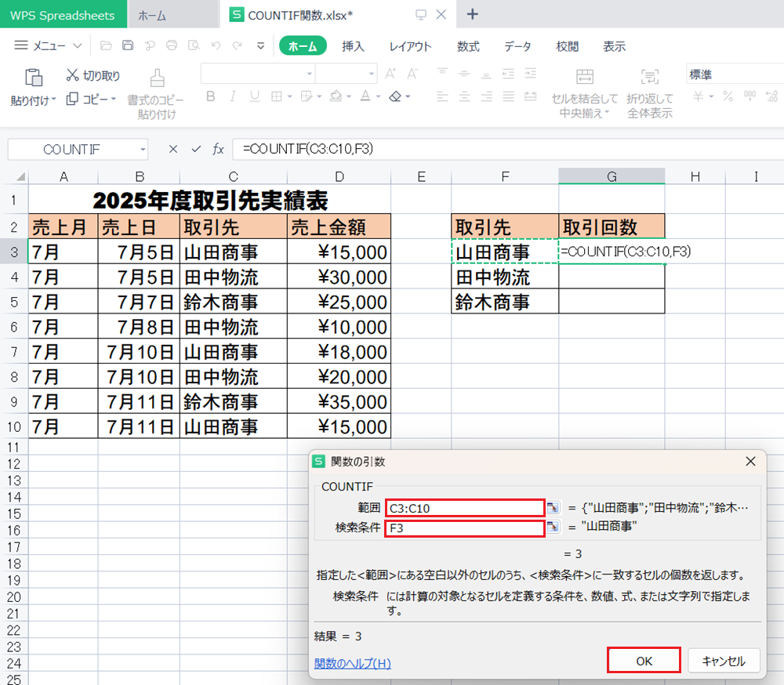Open the レイアウト ribbon tab

pyautogui.click(x=410, y=46)
